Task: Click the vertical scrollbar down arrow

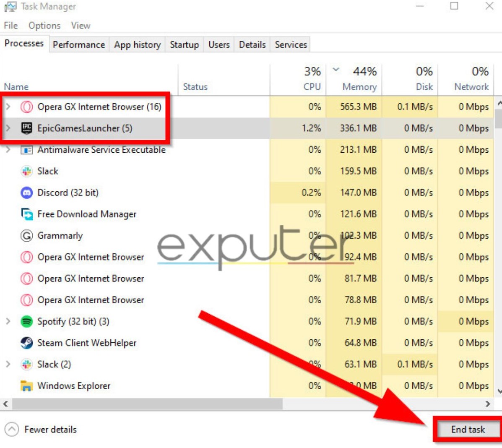Action: tap(499, 391)
